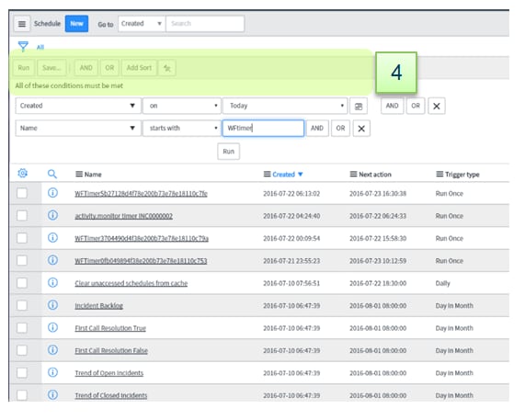This screenshot has width=525, height=420.
Task: Open the Trend of Open Incidents link
Action: click(x=108, y=373)
